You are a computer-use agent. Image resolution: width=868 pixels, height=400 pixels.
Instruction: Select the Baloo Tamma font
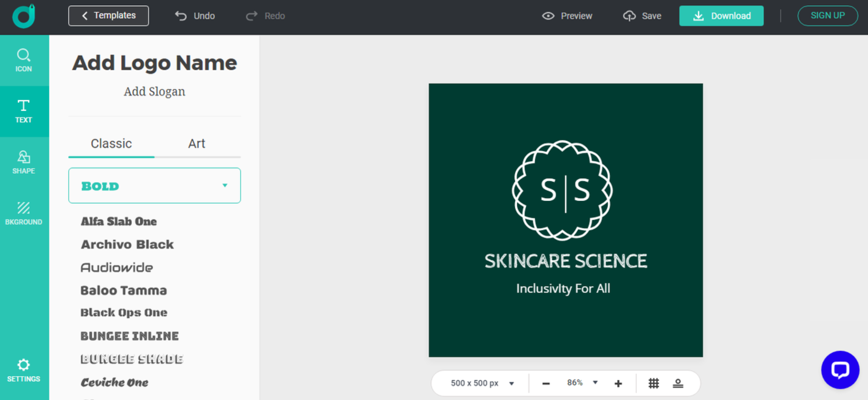[x=124, y=290]
